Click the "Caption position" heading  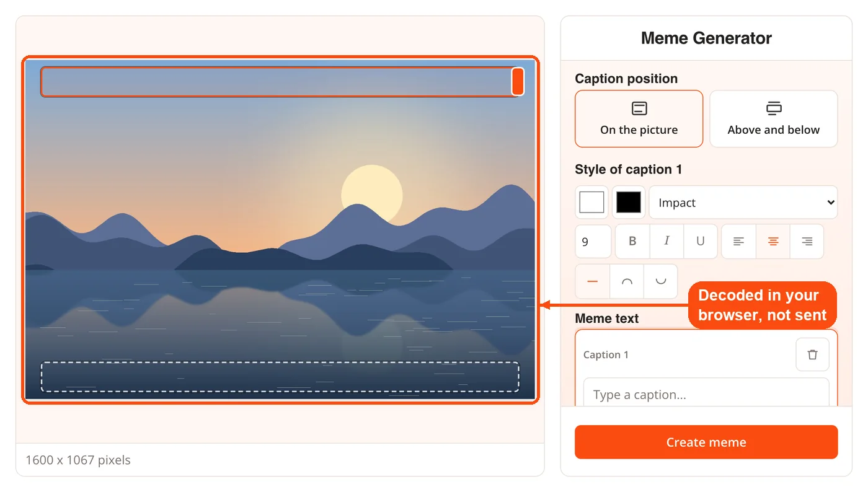626,79
